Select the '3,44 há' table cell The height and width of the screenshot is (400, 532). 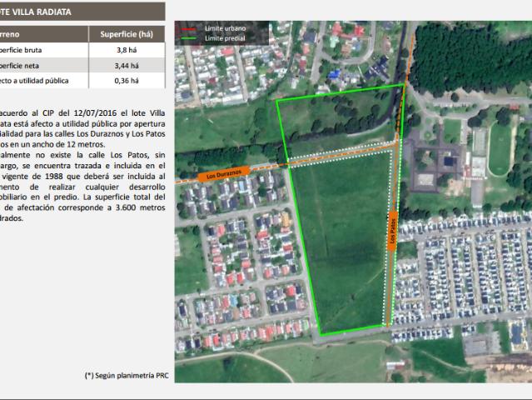[127, 66]
